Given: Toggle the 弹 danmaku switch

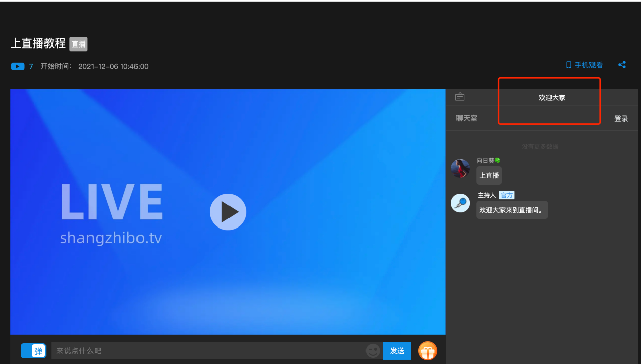Looking at the screenshot, I should [x=33, y=351].
